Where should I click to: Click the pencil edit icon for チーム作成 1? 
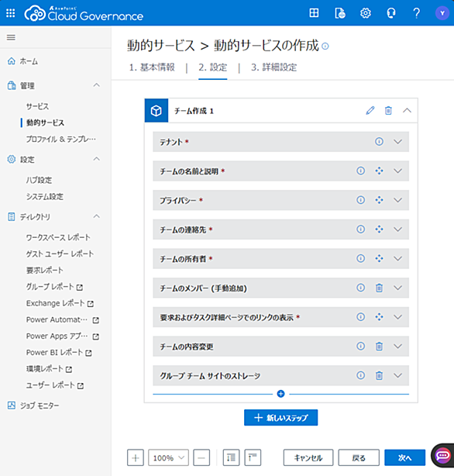(x=370, y=111)
